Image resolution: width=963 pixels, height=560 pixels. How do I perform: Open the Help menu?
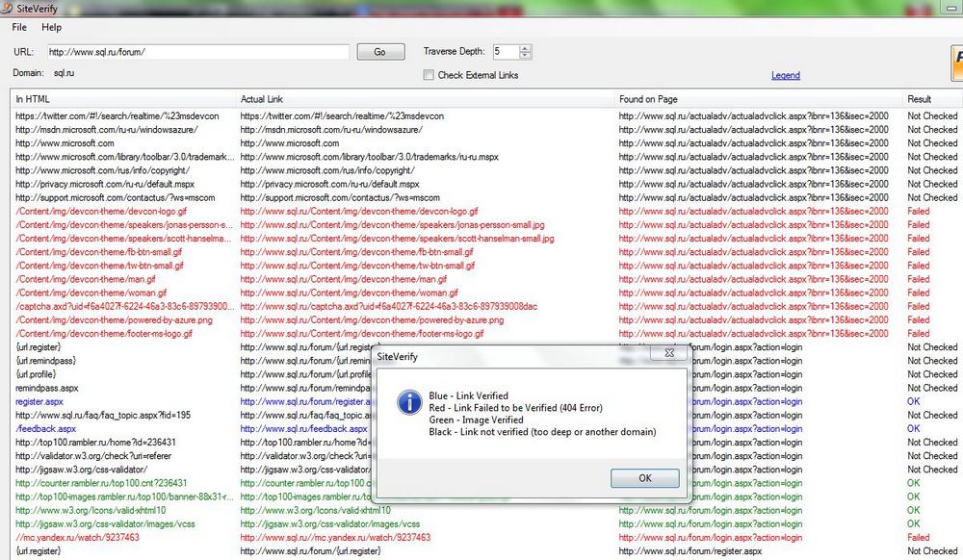51,28
